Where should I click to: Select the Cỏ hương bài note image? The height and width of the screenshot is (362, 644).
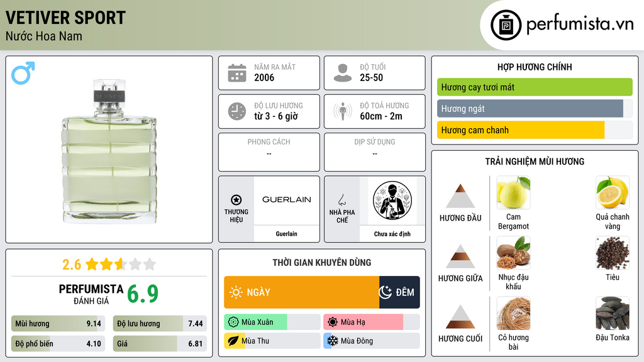coord(513,313)
